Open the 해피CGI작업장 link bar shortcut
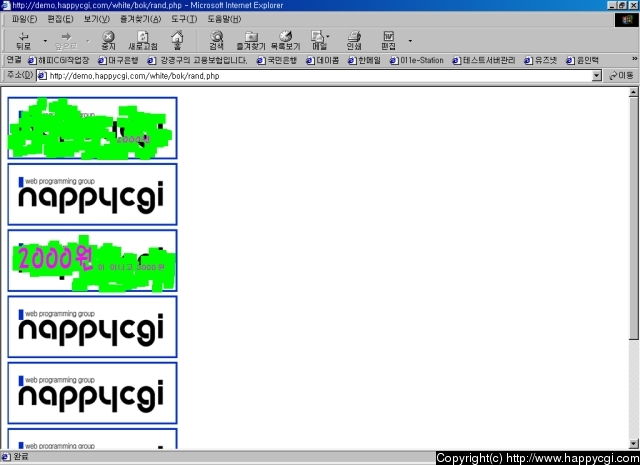 (58, 60)
